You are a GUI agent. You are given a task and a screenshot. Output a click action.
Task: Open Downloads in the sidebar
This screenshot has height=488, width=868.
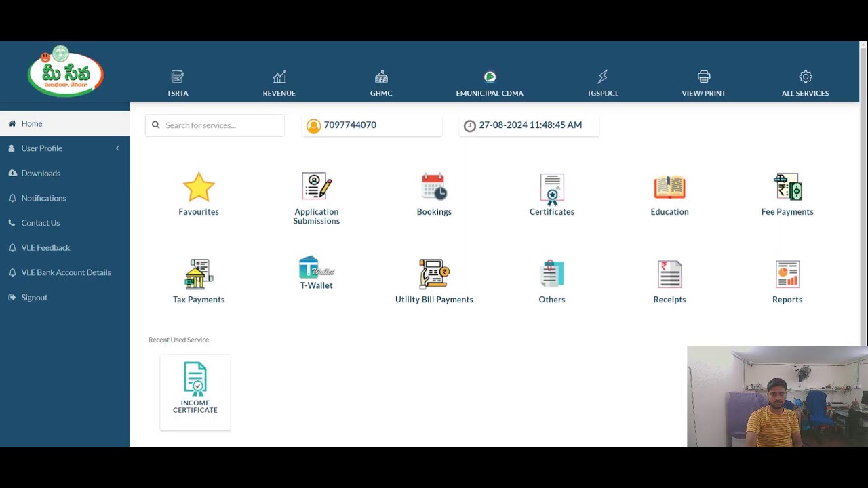coord(65,173)
